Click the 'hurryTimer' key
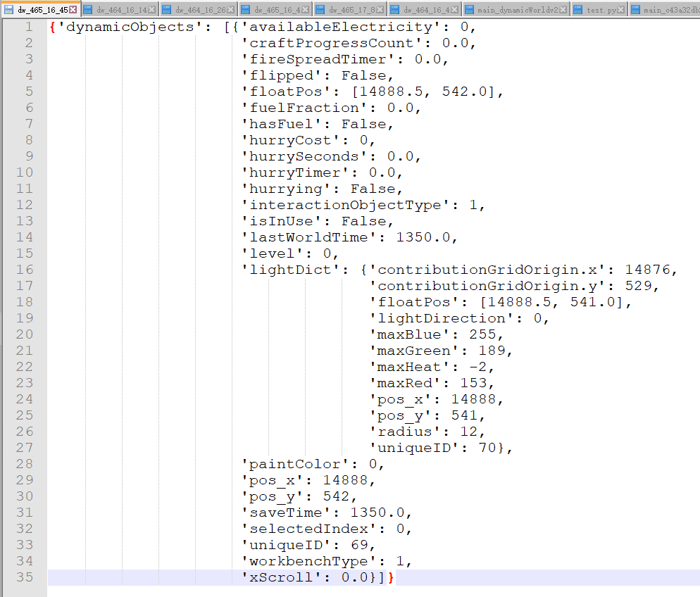 (x=296, y=172)
